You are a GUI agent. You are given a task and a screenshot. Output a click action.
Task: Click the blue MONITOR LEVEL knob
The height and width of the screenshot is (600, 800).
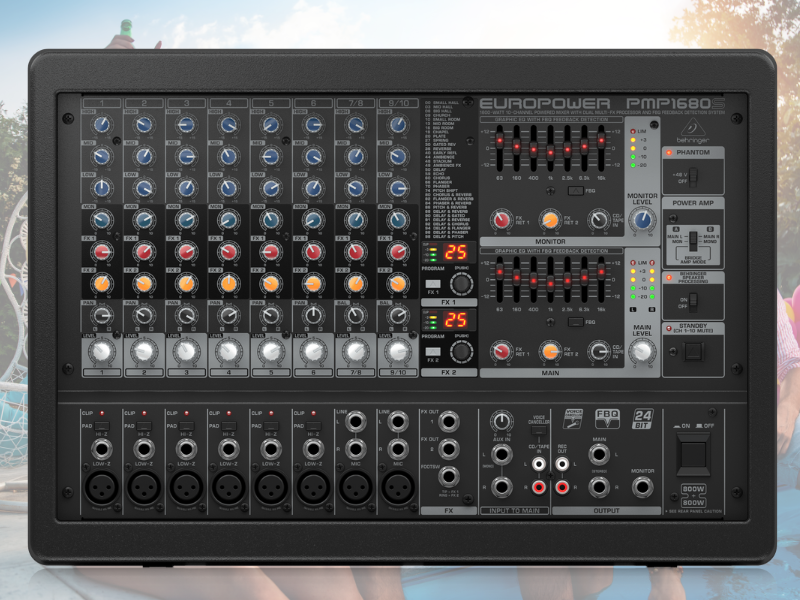point(642,220)
